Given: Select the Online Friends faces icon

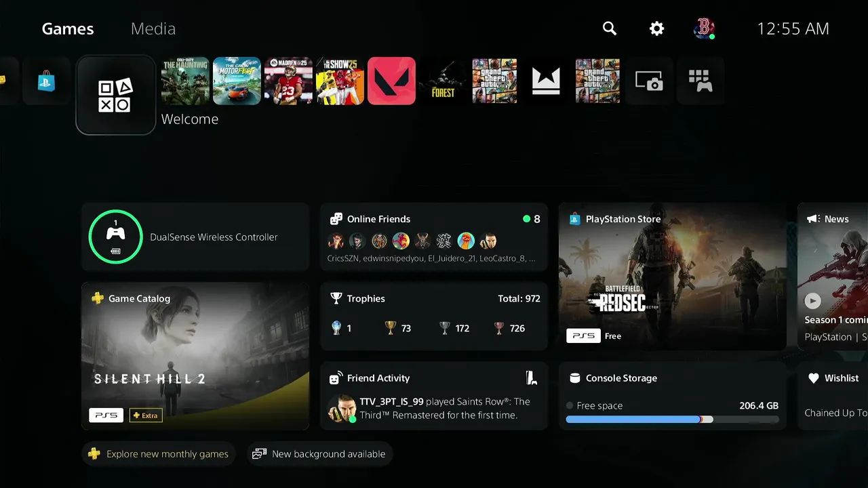Looking at the screenshot, I should (336, 219).
